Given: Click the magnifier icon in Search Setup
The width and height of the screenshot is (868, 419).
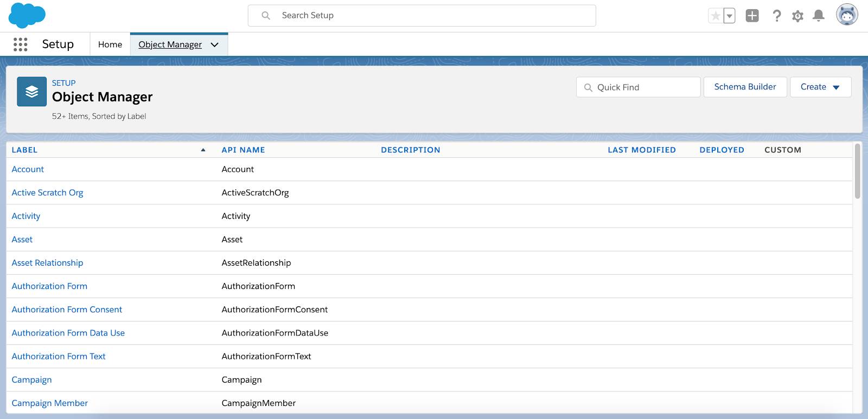Looking at the screenshot, I should pyautogui.click(x=266, y=16).
